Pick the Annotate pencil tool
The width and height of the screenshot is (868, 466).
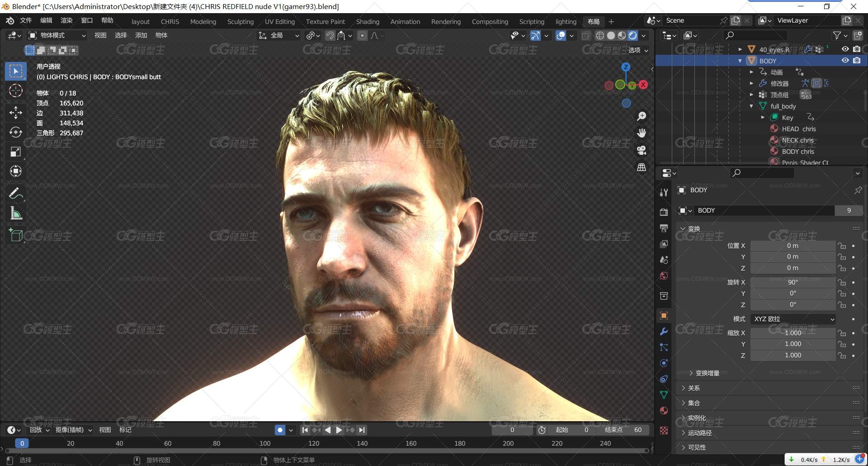tap(16, 194)
